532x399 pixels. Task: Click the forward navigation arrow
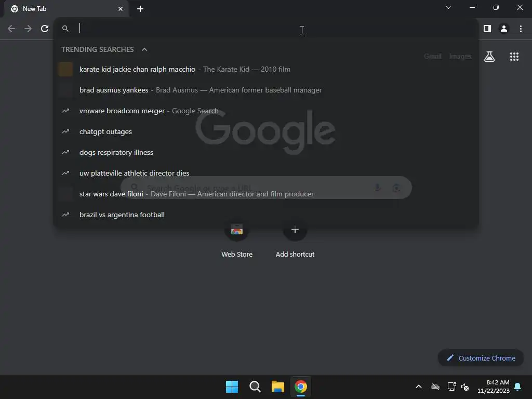pyautogui.click(x=28, y=29)
